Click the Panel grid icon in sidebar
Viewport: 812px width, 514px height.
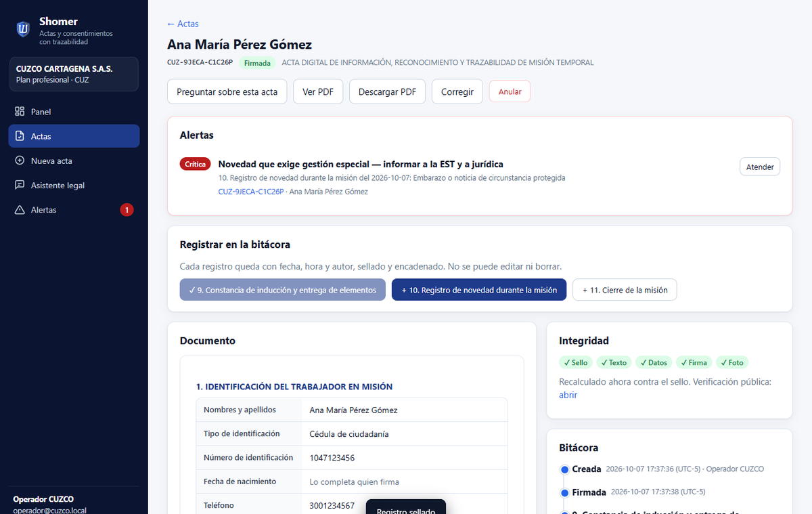[20, 112]
